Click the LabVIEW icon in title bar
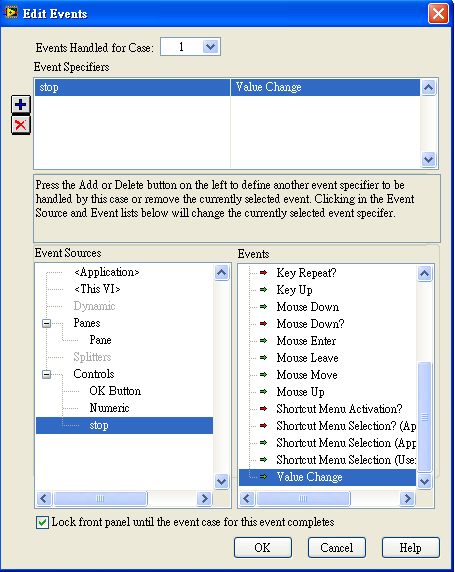This screenshot has width=455, height=572. [11, 13]
